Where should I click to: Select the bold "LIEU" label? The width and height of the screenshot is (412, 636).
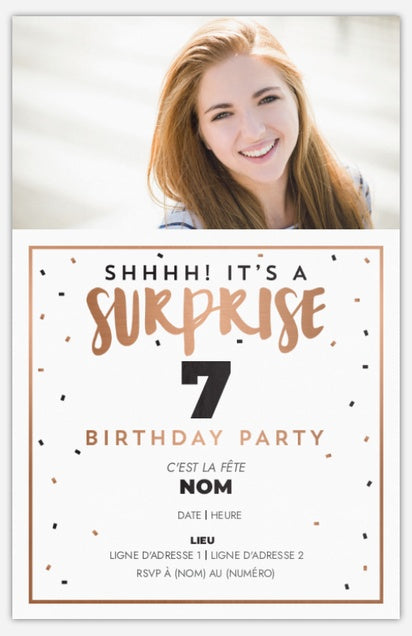tap(203, 540)
